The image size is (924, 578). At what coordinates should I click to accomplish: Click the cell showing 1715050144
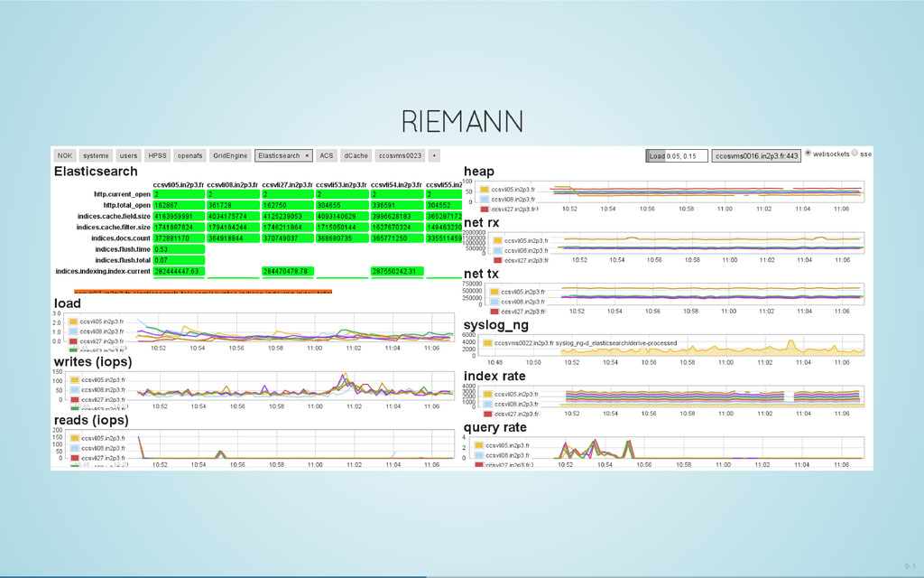pos(342,227)
